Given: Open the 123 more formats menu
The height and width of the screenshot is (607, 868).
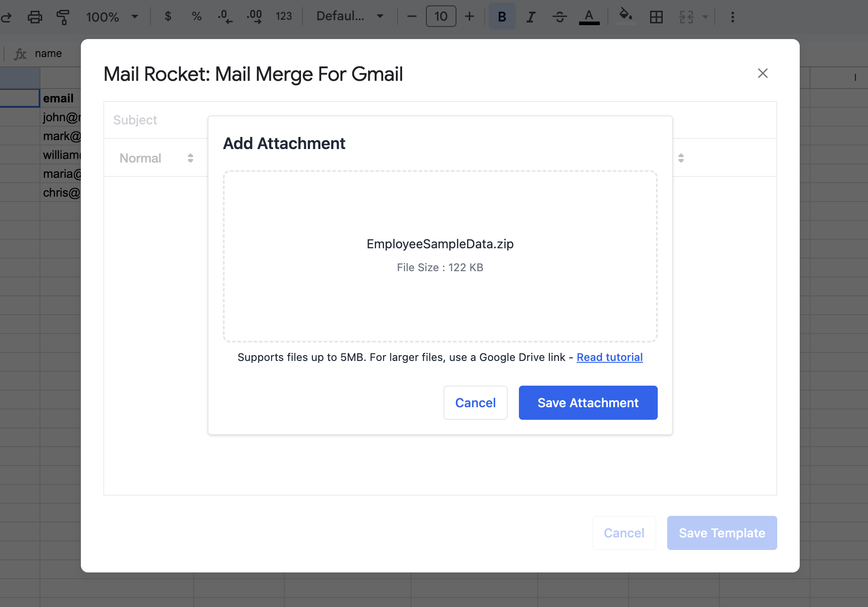Looking at the screenshot, I should (283, 17).
